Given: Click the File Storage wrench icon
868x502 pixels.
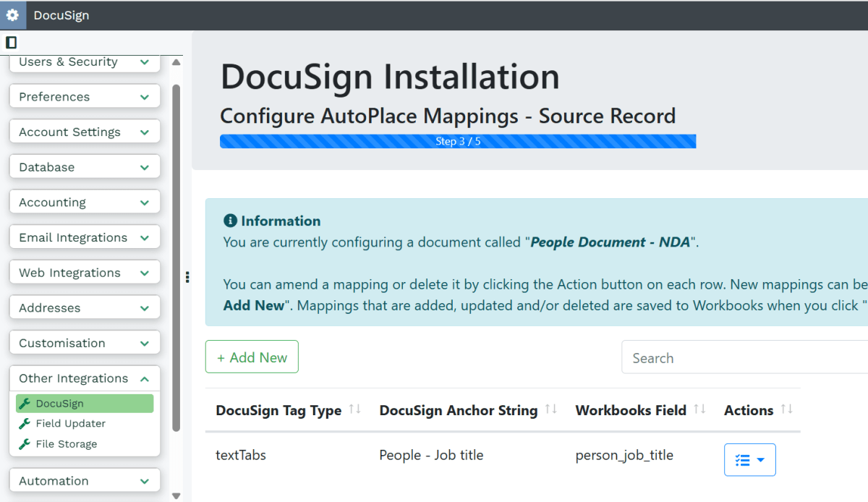Looking at the screenshot, I should (25, 444).
